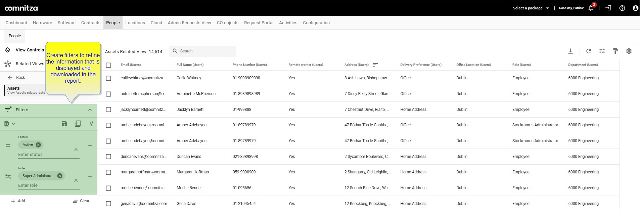The height and width of the screenshot is (209, 644).
Task: Change the Role not-equals operator icon
Action: point(8,176)
